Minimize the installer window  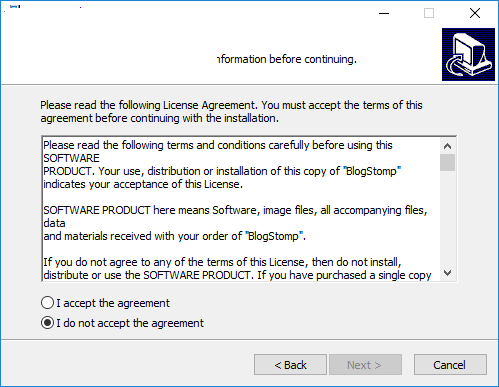pyautogui.click(x=384, y=13)
